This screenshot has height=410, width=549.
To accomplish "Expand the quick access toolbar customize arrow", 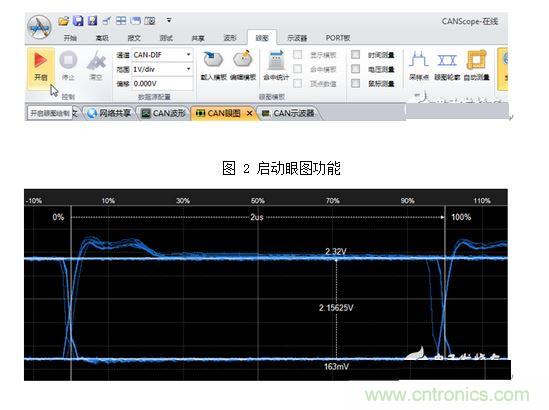I will coord(169,21).
